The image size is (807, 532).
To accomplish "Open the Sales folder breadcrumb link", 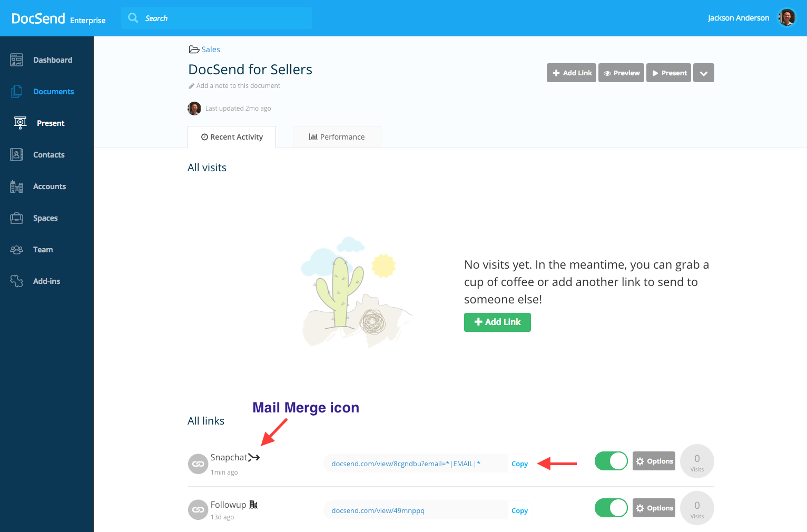I will click(211, 50).
